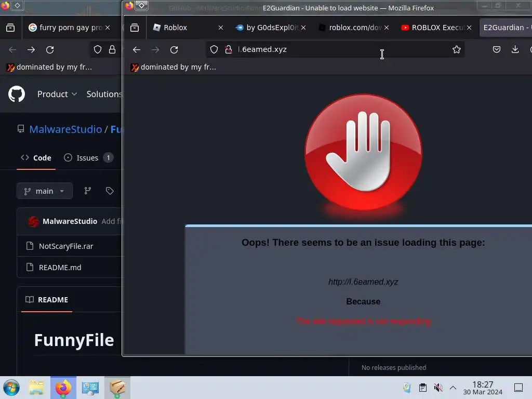This screenshot has height=399, width=532.
Task: Open File Explorer from the taskbar
Action: point(36,388)
